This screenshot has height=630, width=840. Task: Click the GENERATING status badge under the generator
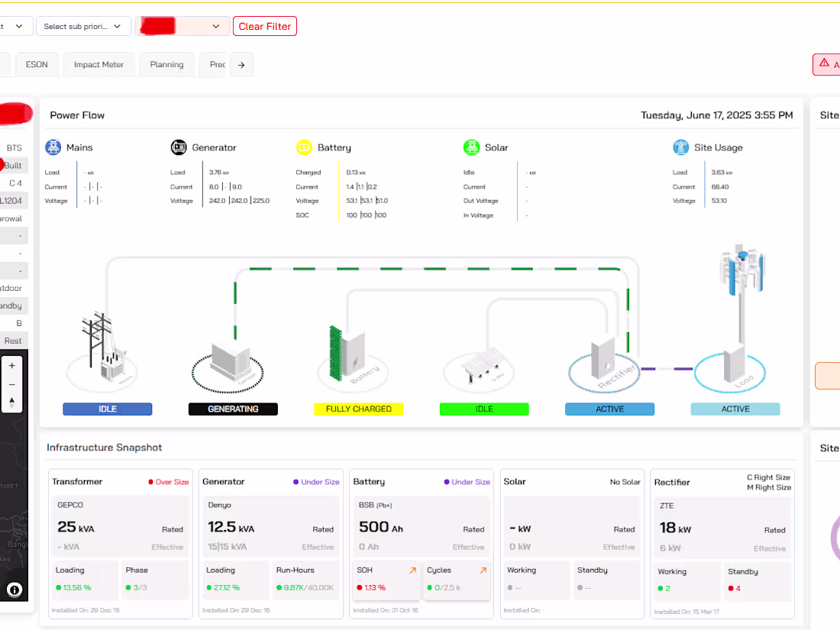pos(233,409)
